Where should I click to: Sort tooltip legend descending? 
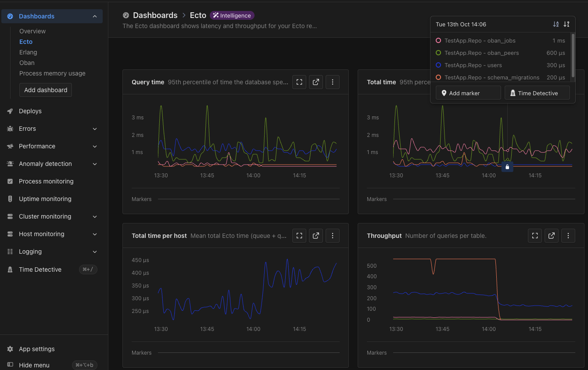tap(566, 24)
